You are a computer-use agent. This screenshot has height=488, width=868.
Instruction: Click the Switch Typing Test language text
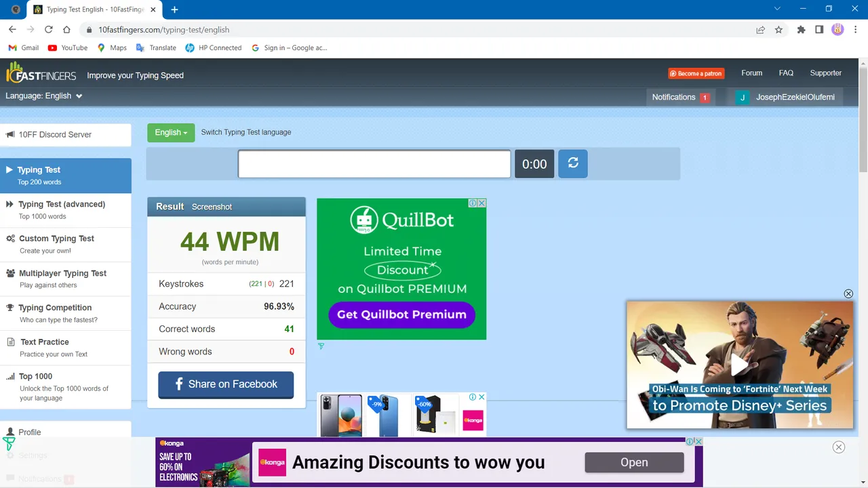click(x=246, y=132)
